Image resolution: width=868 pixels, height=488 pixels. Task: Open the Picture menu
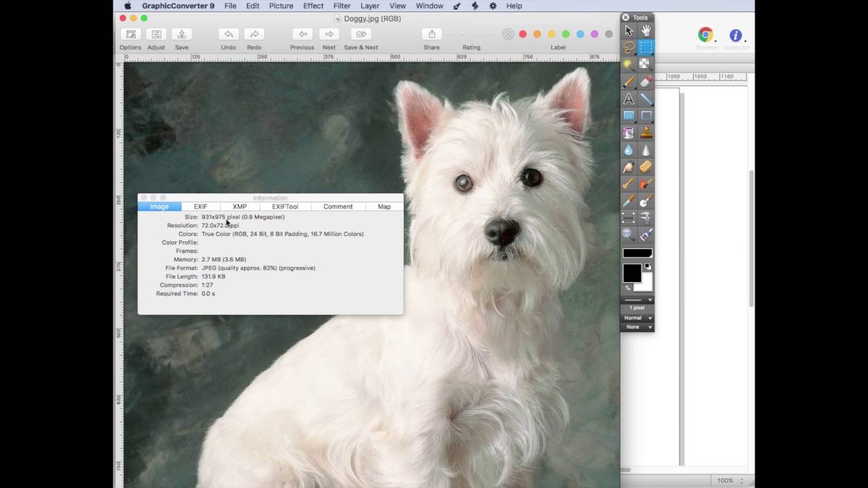(x=281, y=5)
